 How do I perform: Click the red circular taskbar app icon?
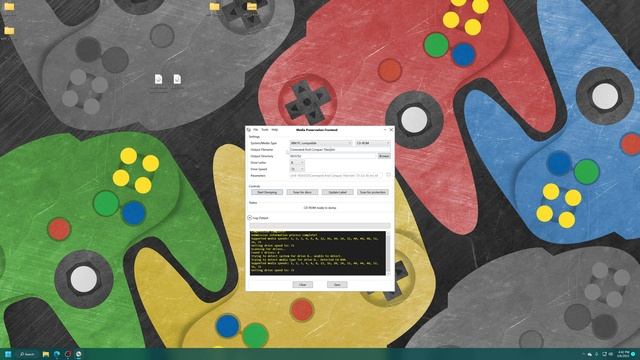click(x=68, y=354)
